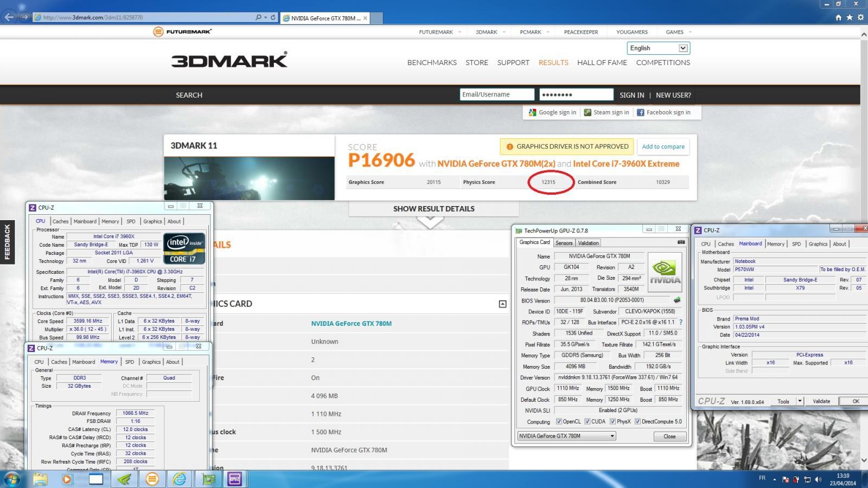Image resolution: width=868 pixels, height=488 pixels.
Task: Expand the FUTUREMARK top menu arrow
Action: (x=459, y=32)
